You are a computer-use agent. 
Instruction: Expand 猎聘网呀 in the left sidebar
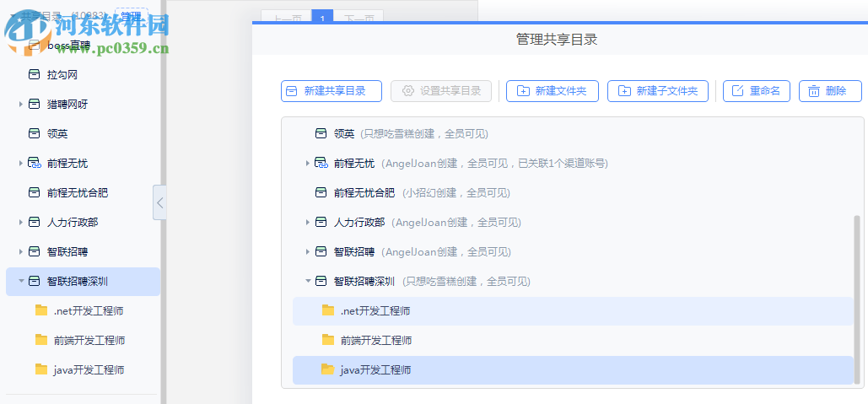coord(21,104)
